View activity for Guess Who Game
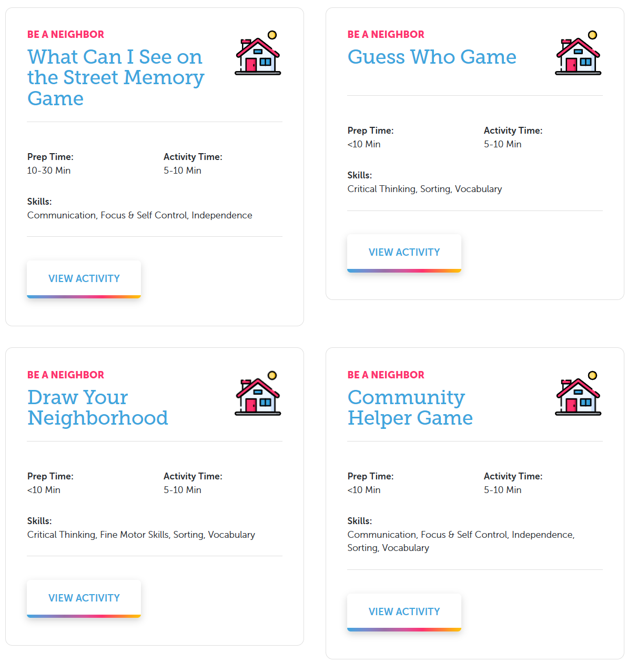 404,253
